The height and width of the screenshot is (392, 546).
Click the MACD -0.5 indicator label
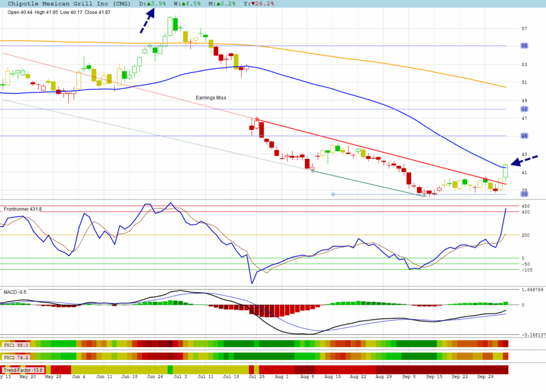click(15, 292)
